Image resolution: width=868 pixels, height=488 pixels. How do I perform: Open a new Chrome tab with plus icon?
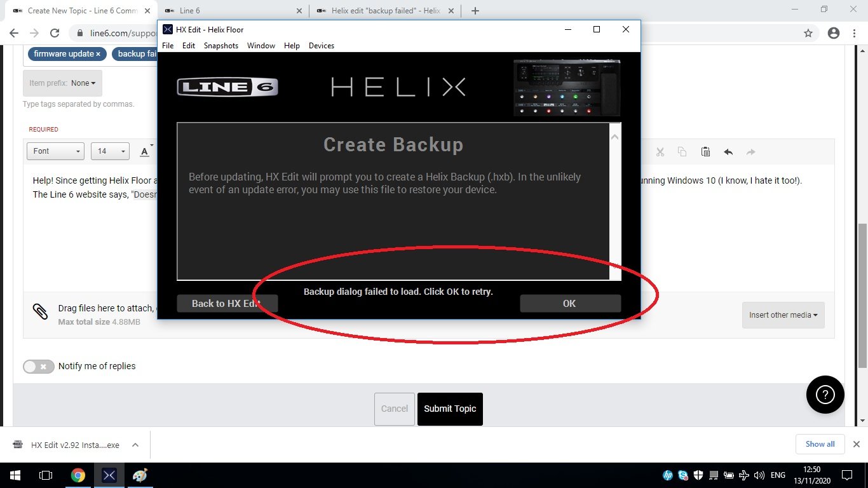point(475,11)
